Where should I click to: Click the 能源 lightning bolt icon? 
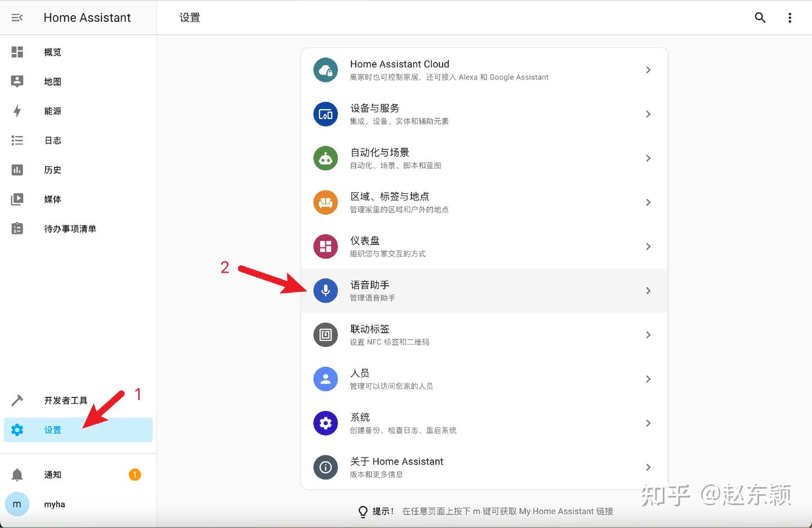coord(17,111)
